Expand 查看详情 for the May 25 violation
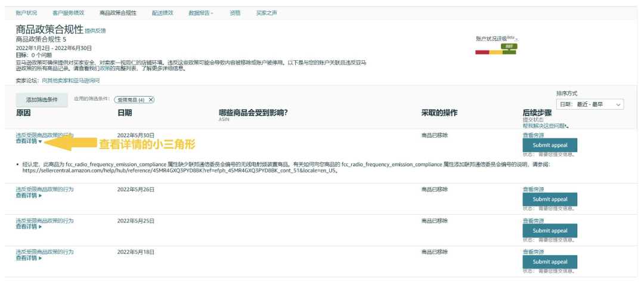The width and height of the screenshot is (644, 288). pos(29,227)
